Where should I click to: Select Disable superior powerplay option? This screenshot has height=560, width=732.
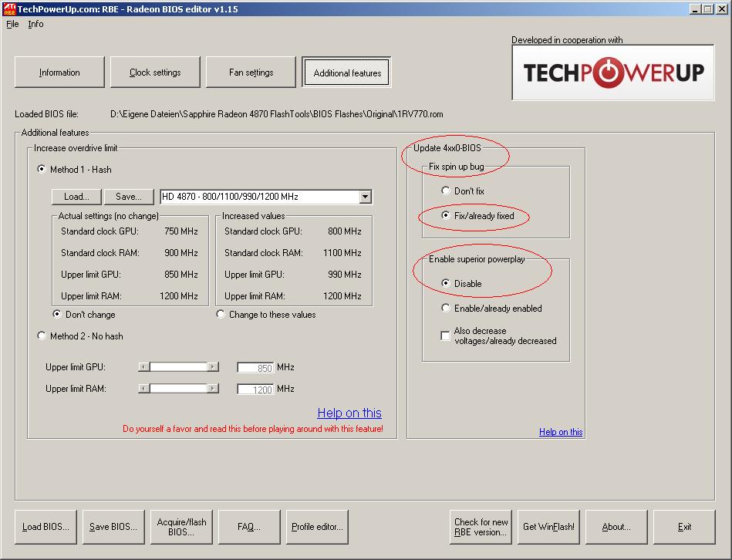(445, 283)
